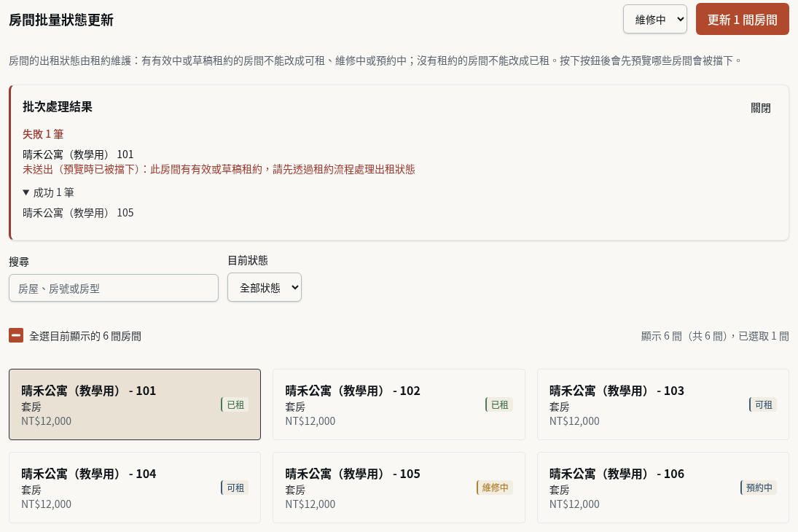The width and height of the screenshot is (798, 532).
Task: Close the 批次處理結果 panel with 關閉
Action: 760,108
